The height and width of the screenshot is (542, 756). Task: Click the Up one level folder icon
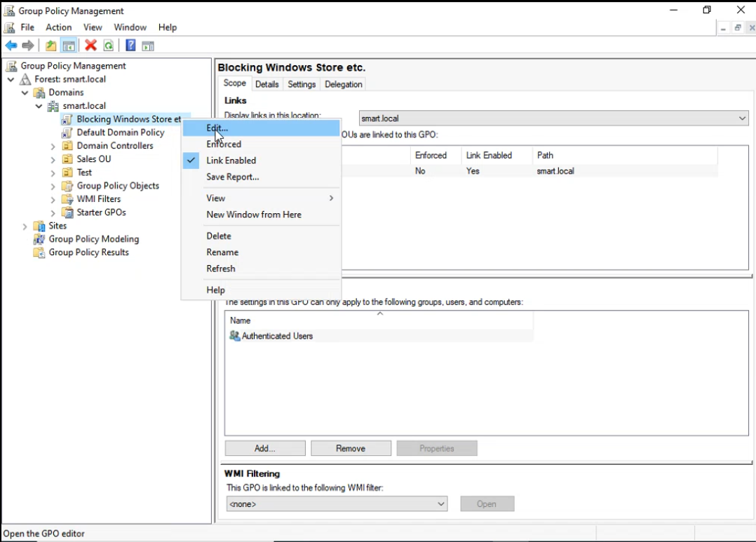(50, 46)
